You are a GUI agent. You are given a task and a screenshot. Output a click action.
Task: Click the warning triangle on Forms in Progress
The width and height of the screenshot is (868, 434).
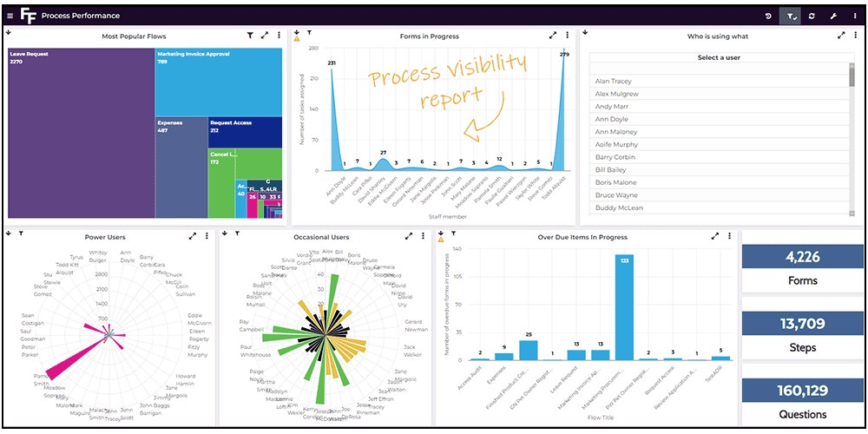click(x=297, y=39)
